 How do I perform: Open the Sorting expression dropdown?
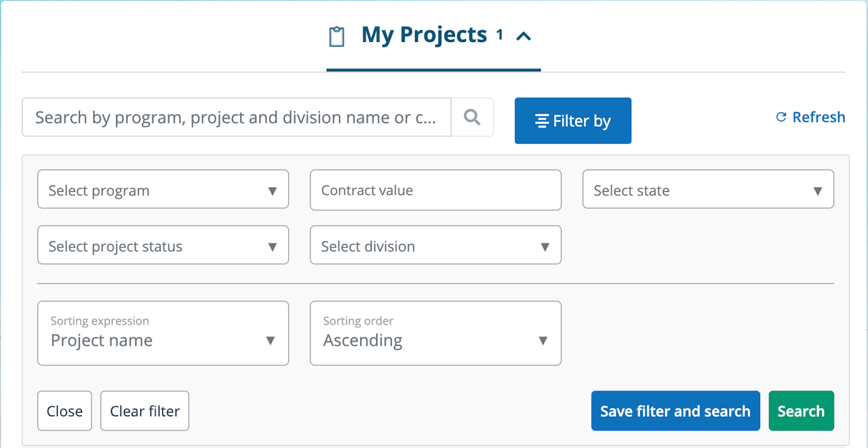pos(163,333)
